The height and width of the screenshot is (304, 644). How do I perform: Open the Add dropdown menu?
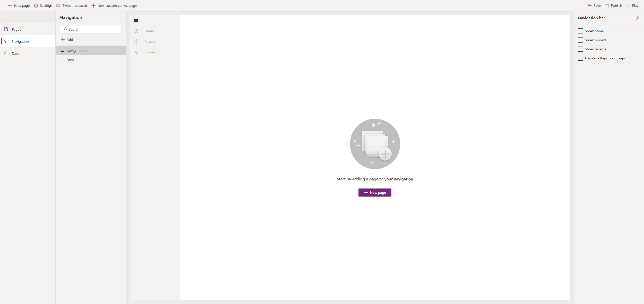pyautogui.click(x=69, y=39)
